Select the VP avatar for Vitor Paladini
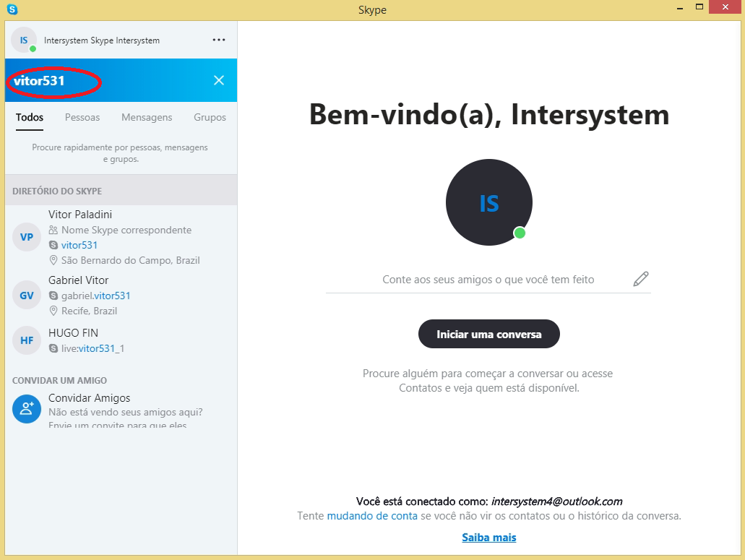Screen dimensions: 745x560 tap(27, 237)
